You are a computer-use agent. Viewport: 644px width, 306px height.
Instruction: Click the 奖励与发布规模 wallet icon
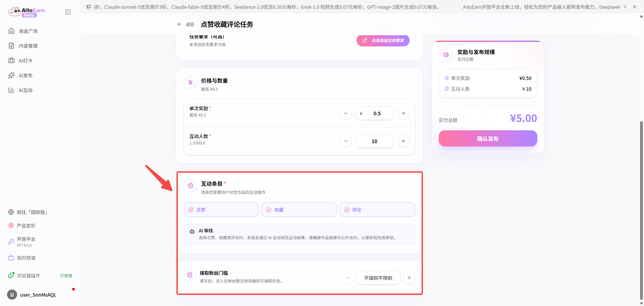pos(446,55)
